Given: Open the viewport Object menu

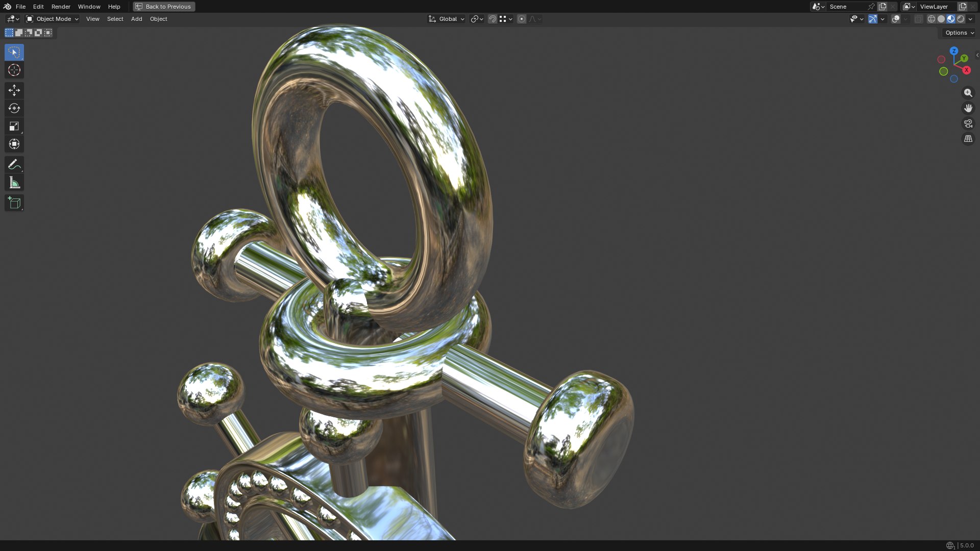Looking at the screenshot, I should click(158, 19).
